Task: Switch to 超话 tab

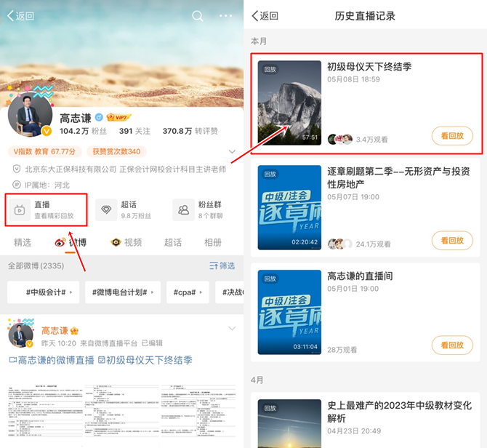Action: coord(173,242)
